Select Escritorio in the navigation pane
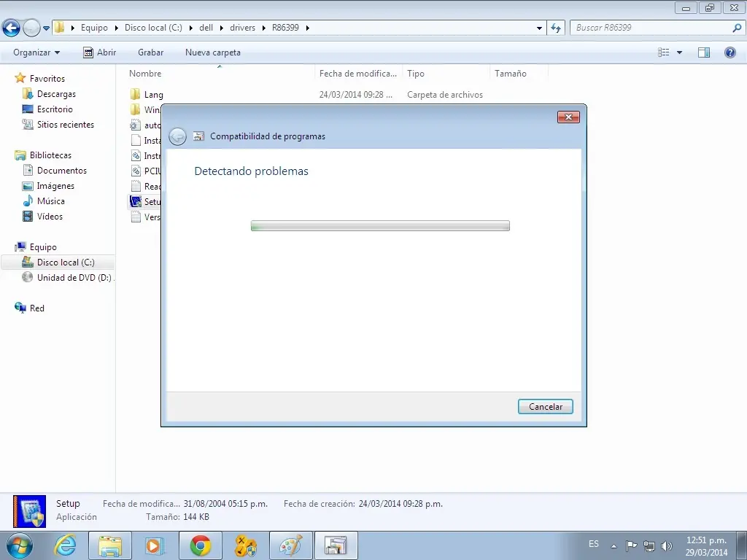The height and width of the screenshot is (560, 747). pos(47,109)
